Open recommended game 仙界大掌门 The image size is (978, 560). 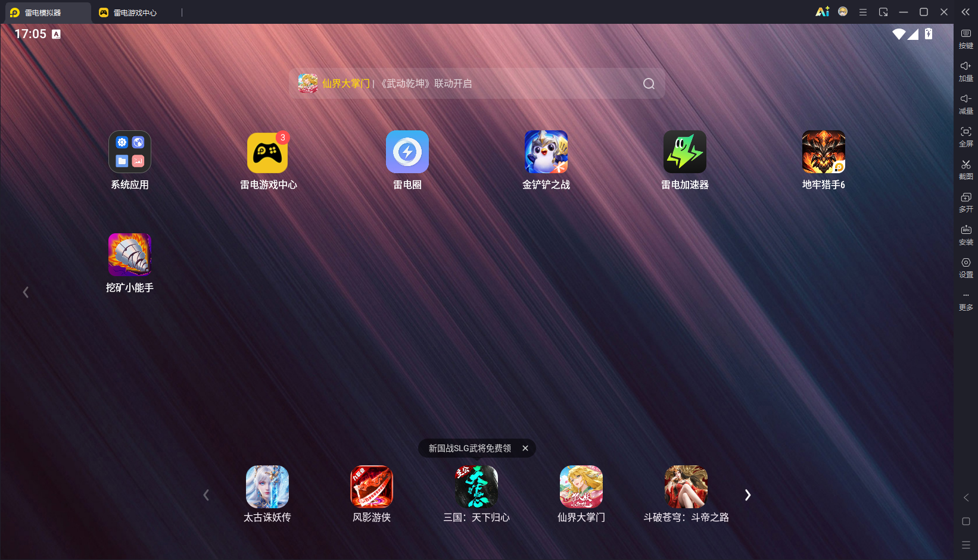581,487
